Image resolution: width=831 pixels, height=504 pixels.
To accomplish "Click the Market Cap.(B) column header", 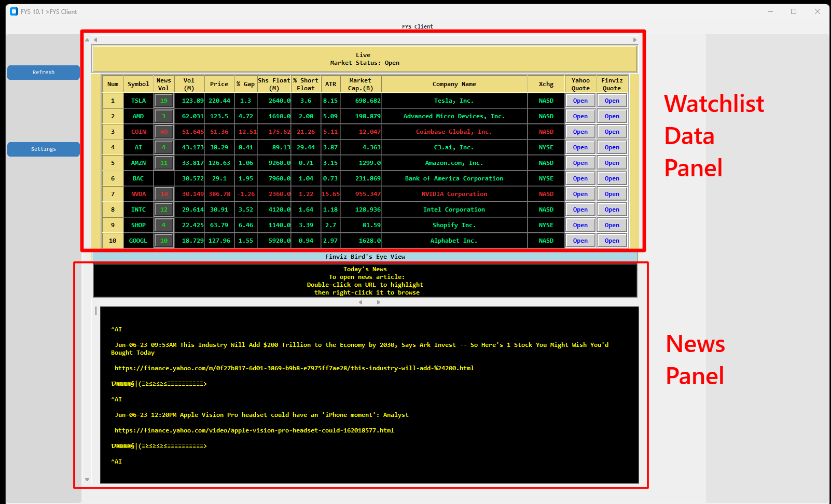I will (361, 84).
